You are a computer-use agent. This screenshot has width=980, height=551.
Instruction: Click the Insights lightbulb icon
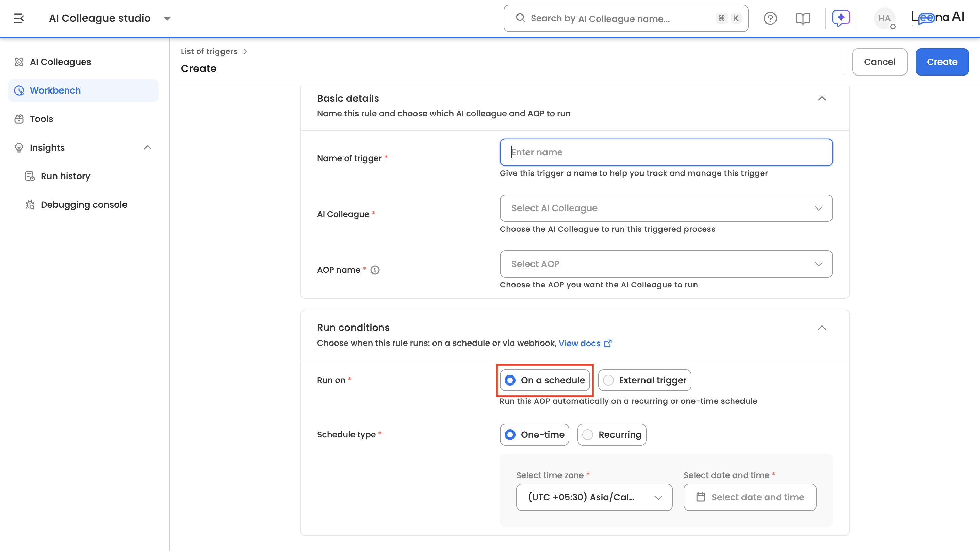pyautogui.click(x=19, y=148)
